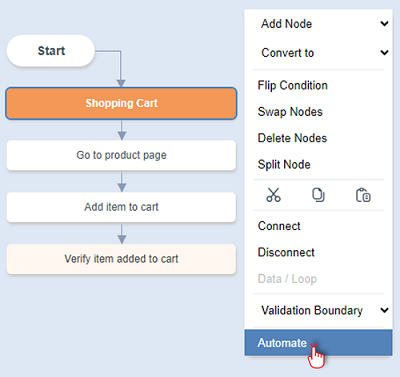Viewport: 400px width, 377px height.
Task: Expand the Validation Boundary chevron
Action: (384, 310)
